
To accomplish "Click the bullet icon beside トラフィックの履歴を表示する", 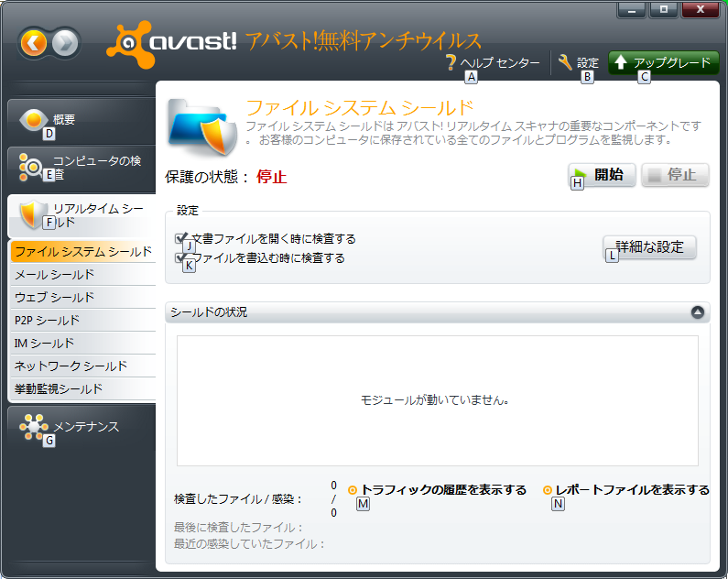I will pos(353,490).
